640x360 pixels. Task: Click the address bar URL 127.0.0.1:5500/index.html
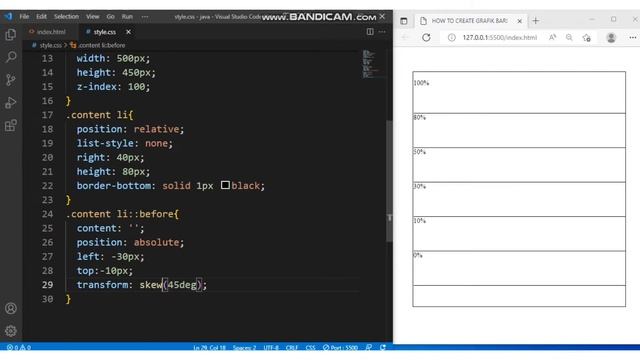tap(500, 38)
